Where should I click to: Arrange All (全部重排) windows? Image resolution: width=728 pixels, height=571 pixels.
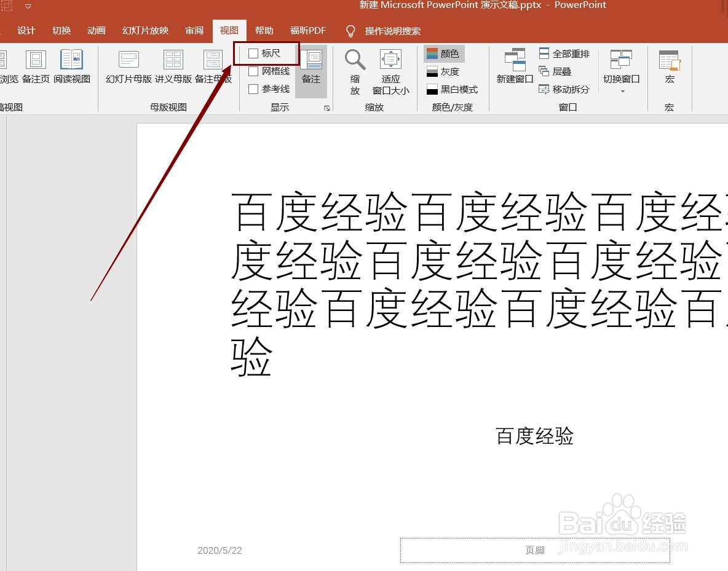pyautogui.click(x=564, y=54)
